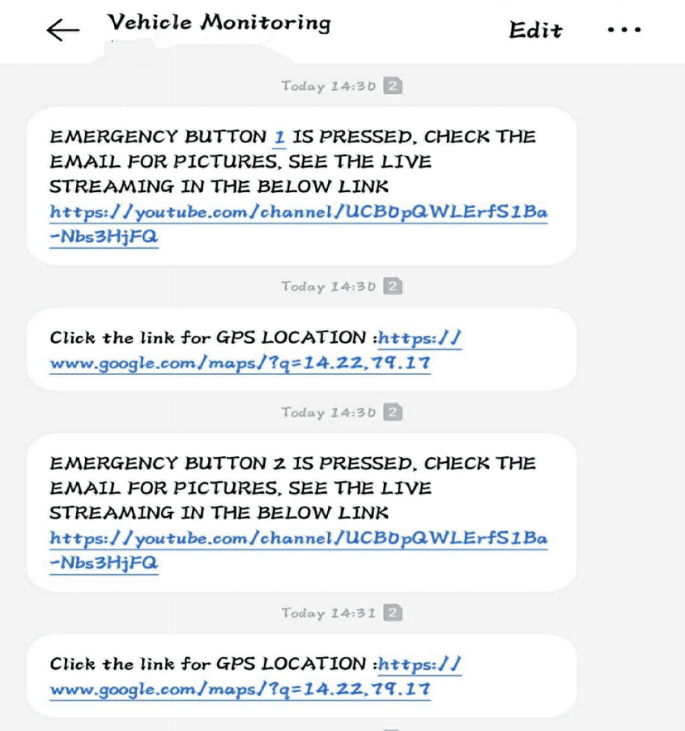Click SIM 2 badge above Emergency Button 1 message
Viewport: 685px width, 731px height.
click(395, 86)
